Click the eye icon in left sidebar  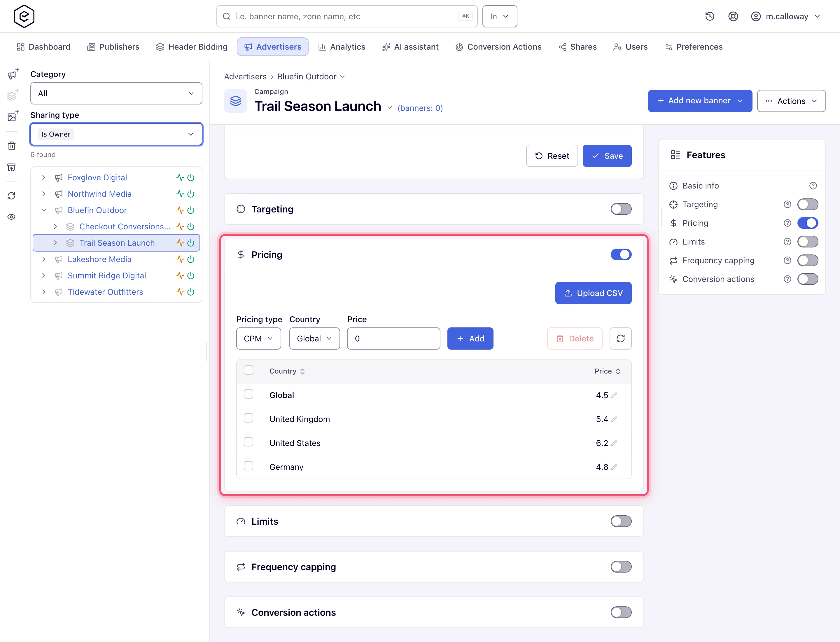tap(11, 217)
